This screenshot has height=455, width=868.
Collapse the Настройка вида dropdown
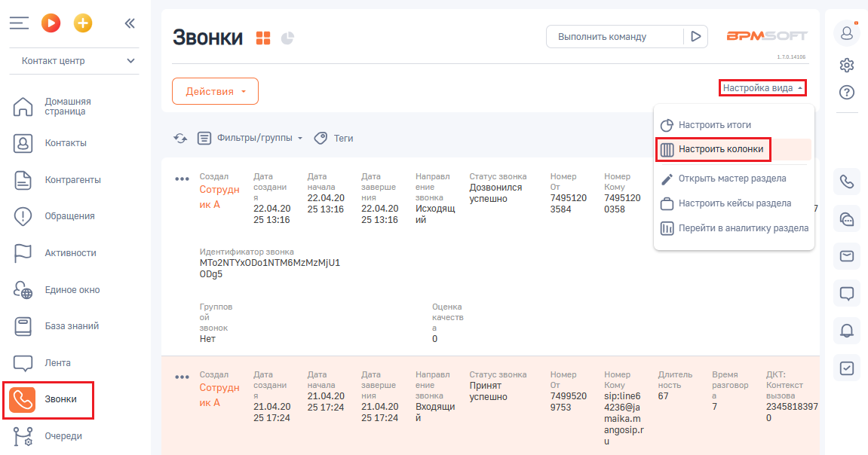click(x=762, y=88)
